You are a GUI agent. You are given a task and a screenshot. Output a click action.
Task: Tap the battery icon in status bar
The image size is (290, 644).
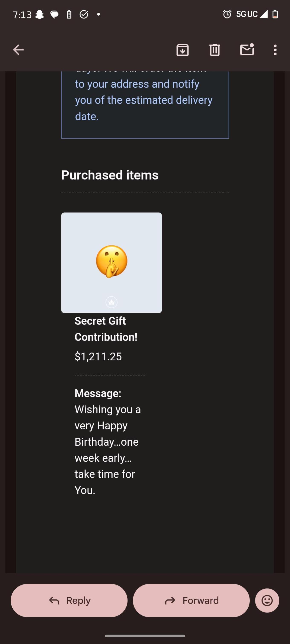(275, 14)
